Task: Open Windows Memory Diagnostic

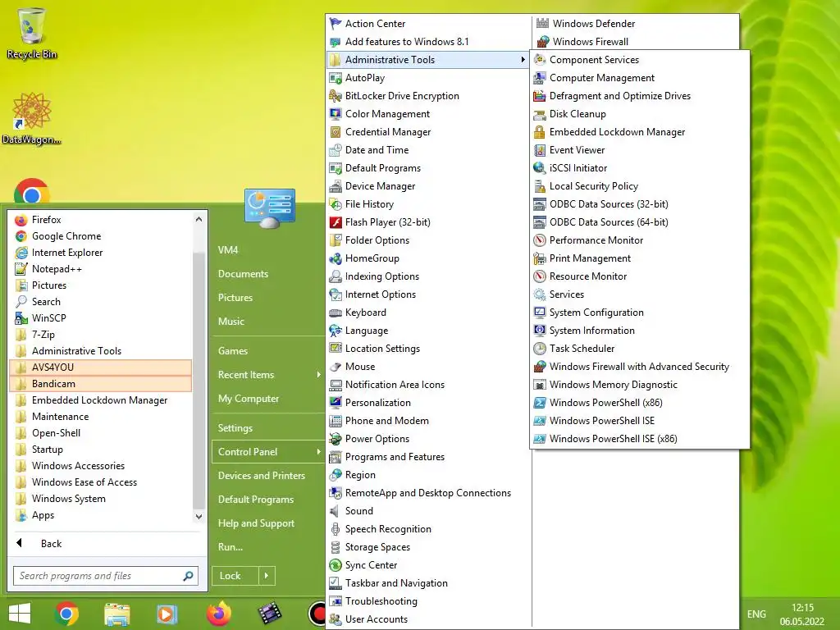Action: (x=640, y=385)
